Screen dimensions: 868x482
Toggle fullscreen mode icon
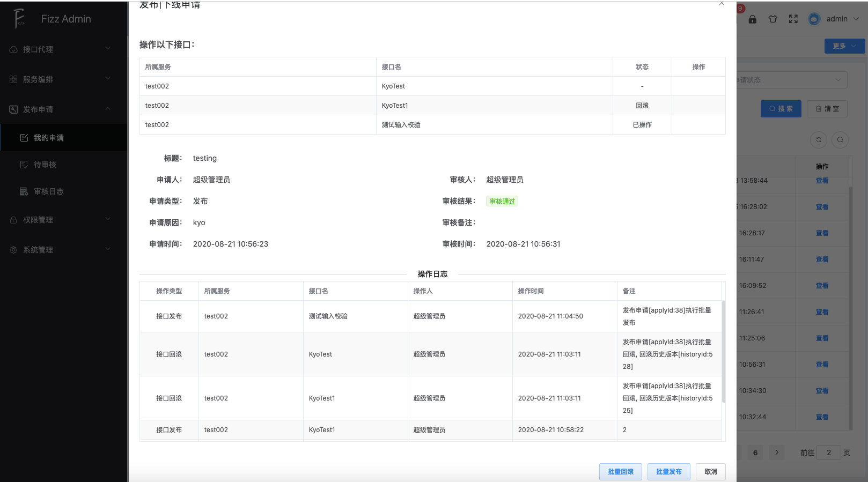point(793,19)
